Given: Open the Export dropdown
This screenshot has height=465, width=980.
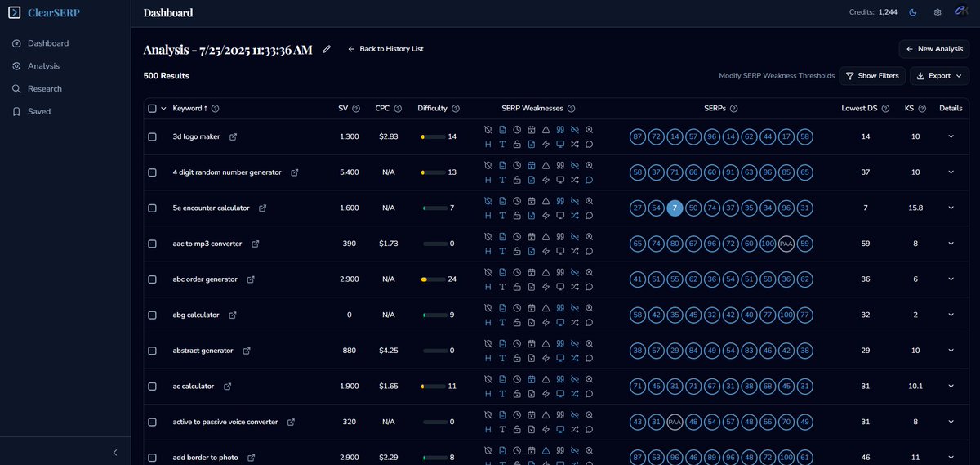Looking at the screenshot, I should [x=939, y=75].
